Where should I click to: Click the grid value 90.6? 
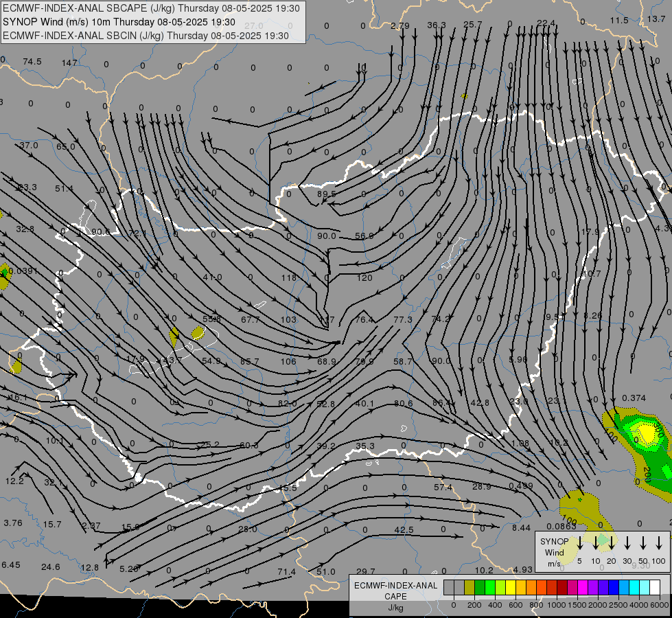point(100,232)
